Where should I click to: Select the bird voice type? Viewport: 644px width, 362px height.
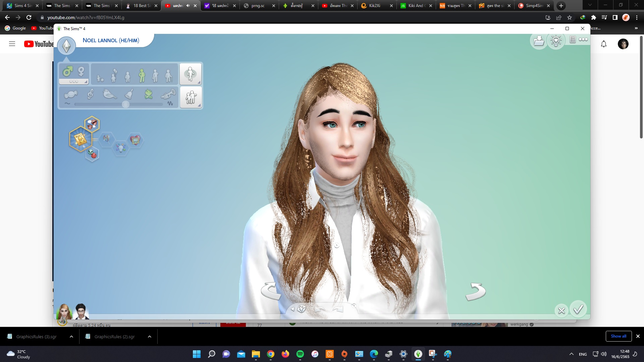coord(110,94)
